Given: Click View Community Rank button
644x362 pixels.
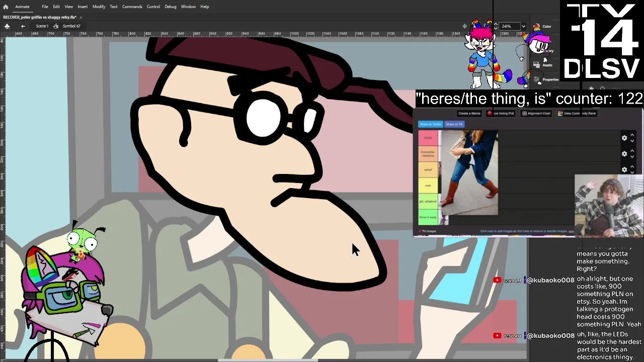Looking at the screenshot, I should tap(577, 114).
